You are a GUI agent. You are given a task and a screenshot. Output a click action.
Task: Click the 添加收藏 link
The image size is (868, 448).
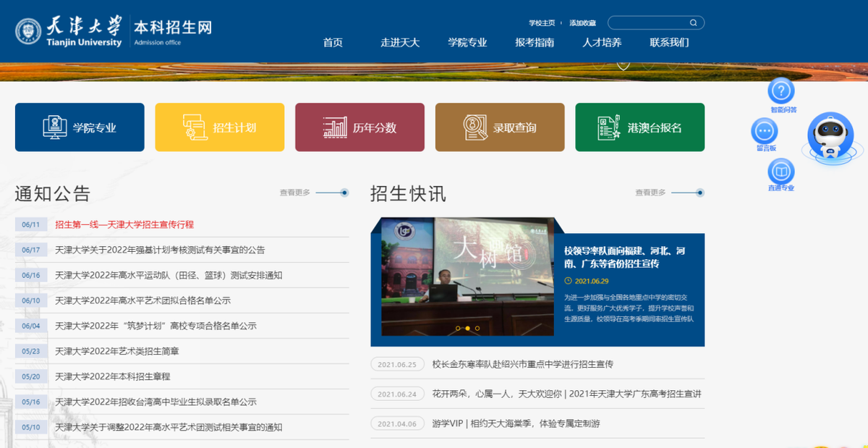click(x=582, y=23)
